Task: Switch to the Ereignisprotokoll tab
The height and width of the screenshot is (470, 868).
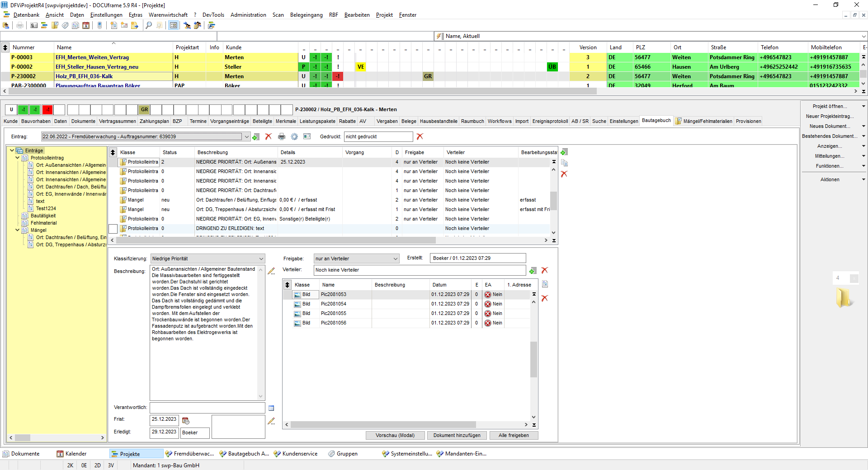Action: pyautogui.click(x=550, y=121)
